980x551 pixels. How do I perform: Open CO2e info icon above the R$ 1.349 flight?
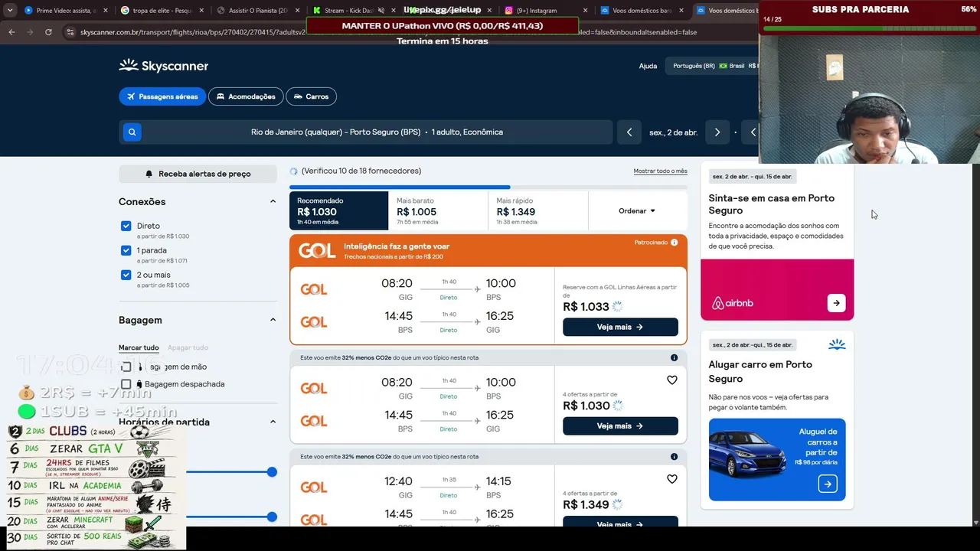pyautogui.click(x=674, y=457)
